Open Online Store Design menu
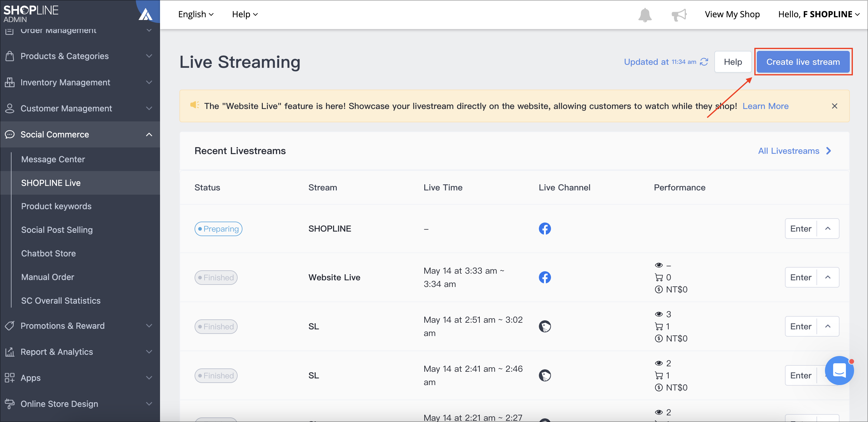This screenshot has height=422, width=868. (x=80, y=404)
